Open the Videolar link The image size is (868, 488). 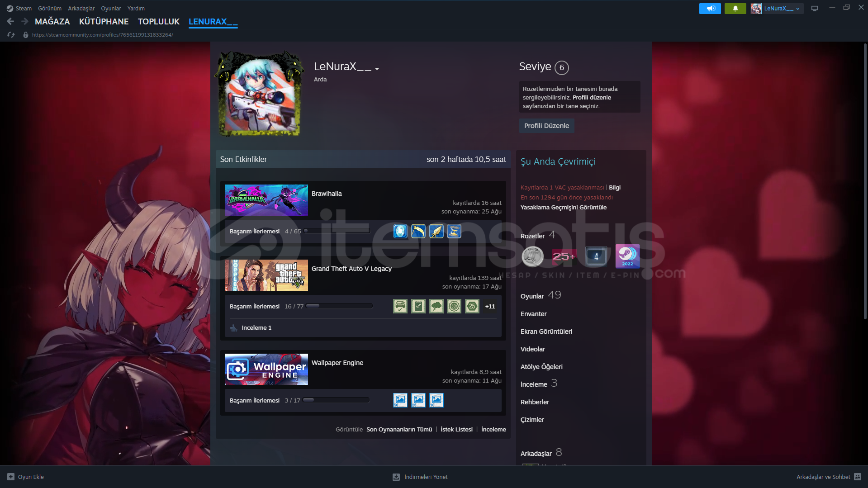coord(533,349)
